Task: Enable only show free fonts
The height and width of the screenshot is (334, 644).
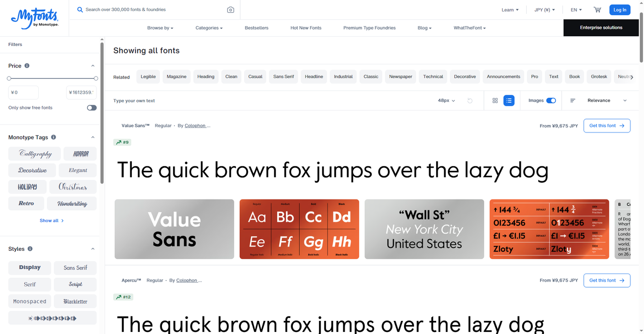Action: point(92,108)
